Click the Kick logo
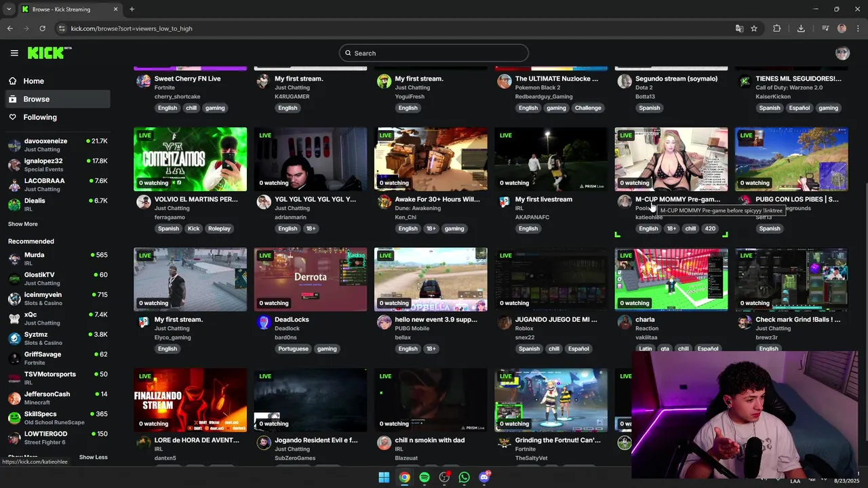 point(50,53)
